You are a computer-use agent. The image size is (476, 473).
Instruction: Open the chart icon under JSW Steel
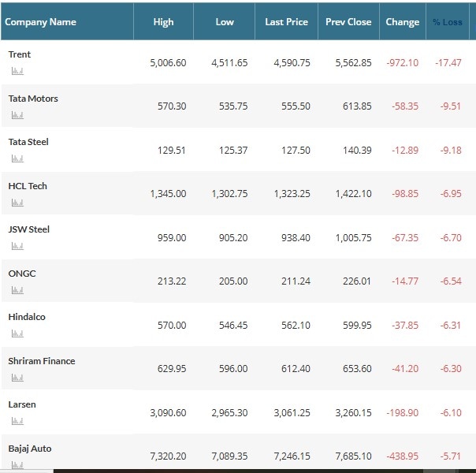pyautogui.click(x=17, y=246)
